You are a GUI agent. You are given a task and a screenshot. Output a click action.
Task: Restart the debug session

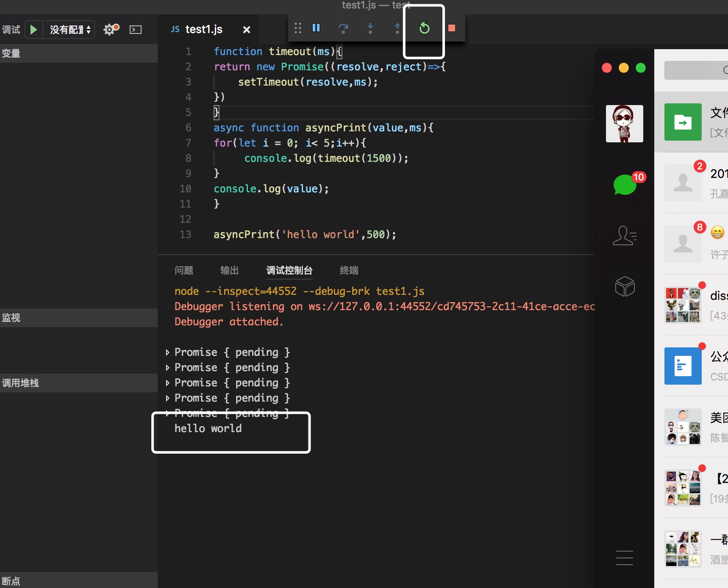[x=424, y=28]
